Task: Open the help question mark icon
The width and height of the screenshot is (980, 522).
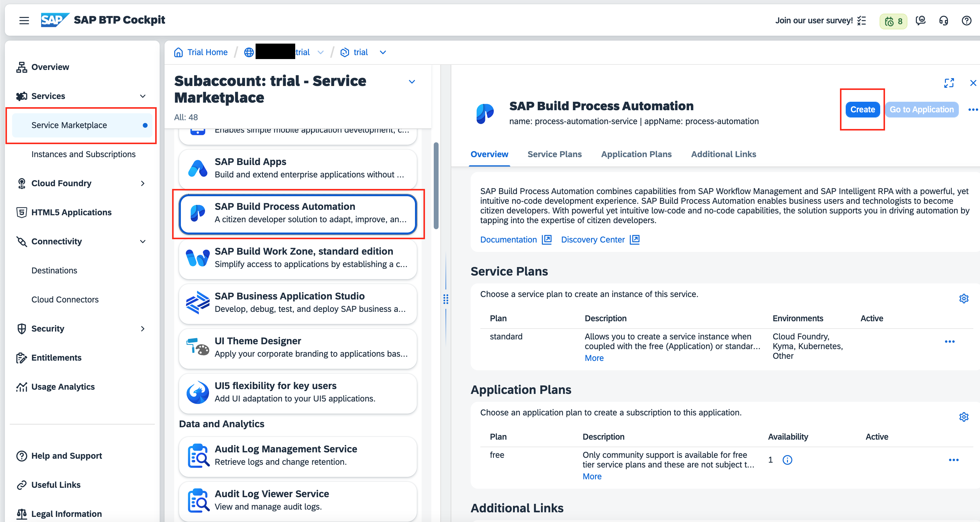Action: click(966, 21)
